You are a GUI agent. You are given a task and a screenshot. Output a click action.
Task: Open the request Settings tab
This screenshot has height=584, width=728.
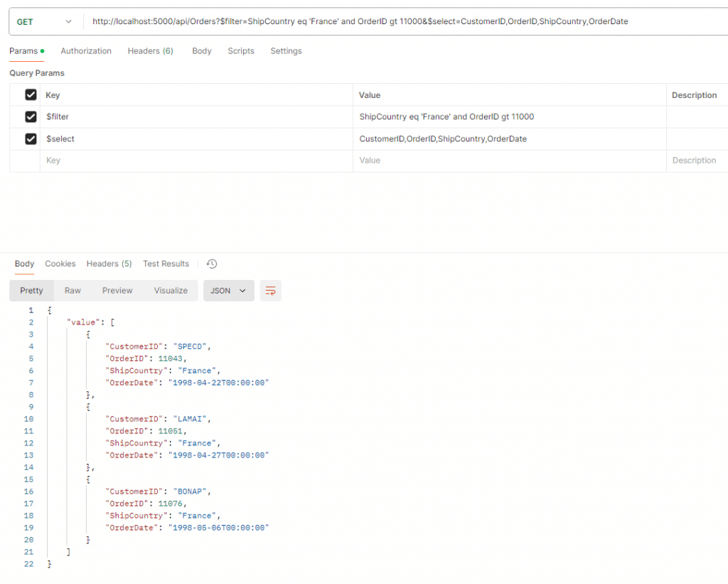pyautogui.click(x=286, y=51)
